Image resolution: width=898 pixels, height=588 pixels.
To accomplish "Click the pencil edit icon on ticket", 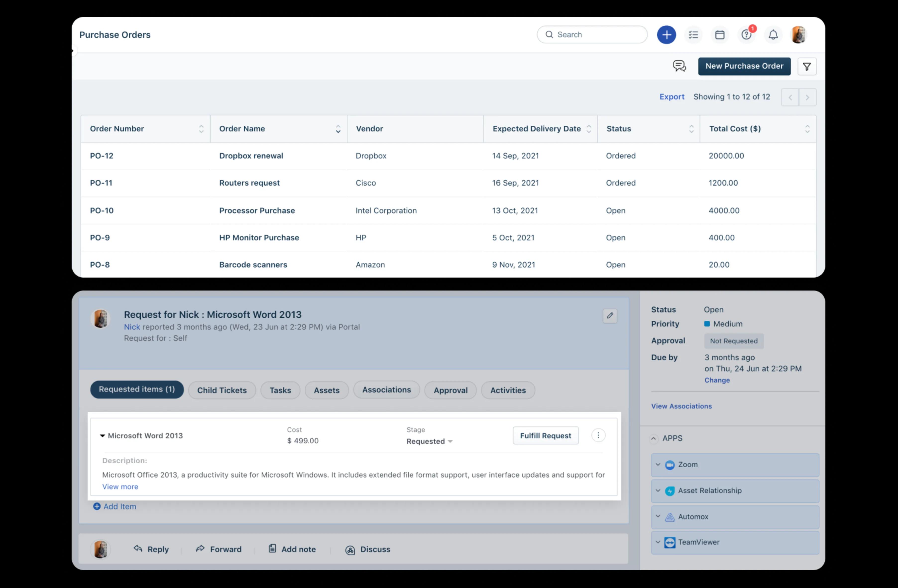I will click(610, 316).
